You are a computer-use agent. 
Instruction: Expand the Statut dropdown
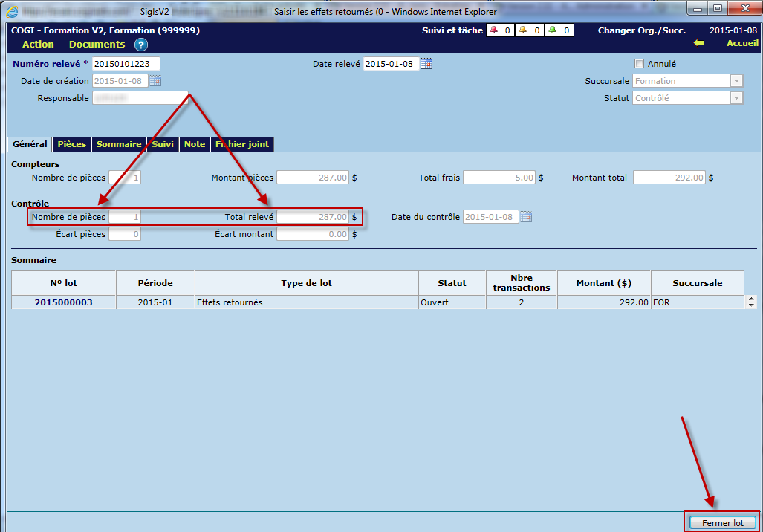(736, 98)
